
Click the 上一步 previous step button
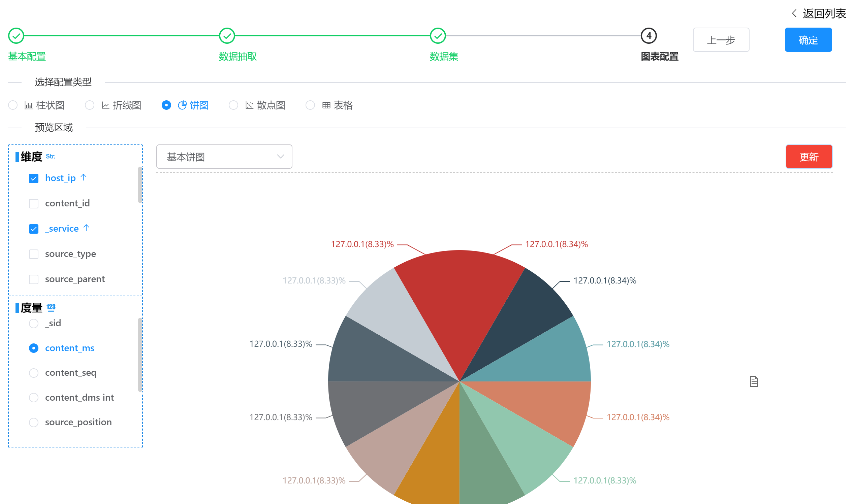pyautogui.click(x=721, y=39)
